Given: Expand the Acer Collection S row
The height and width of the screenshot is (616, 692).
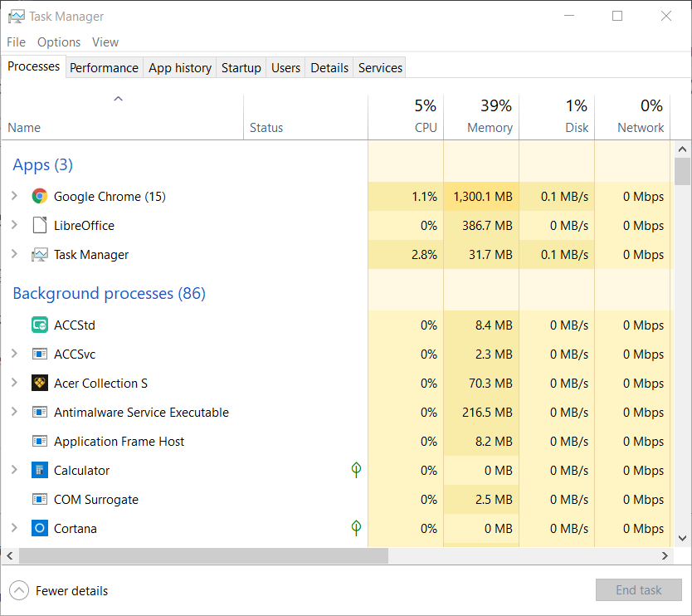Looking at the screenshot, I should click(x=14, y=383).
